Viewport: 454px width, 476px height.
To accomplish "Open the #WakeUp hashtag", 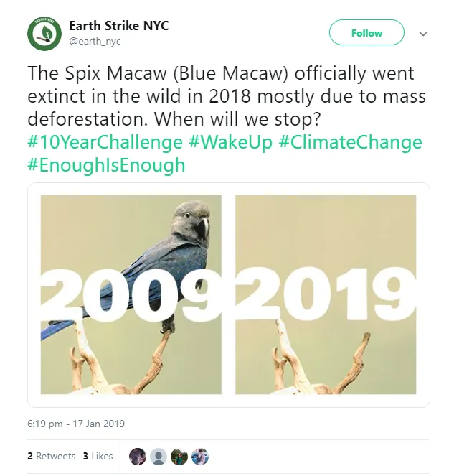I will 231,142.
